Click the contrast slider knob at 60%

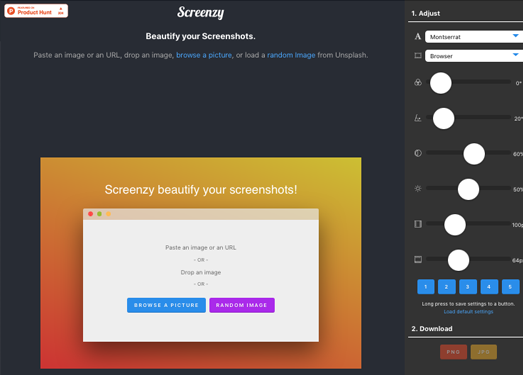click(474, 154)
